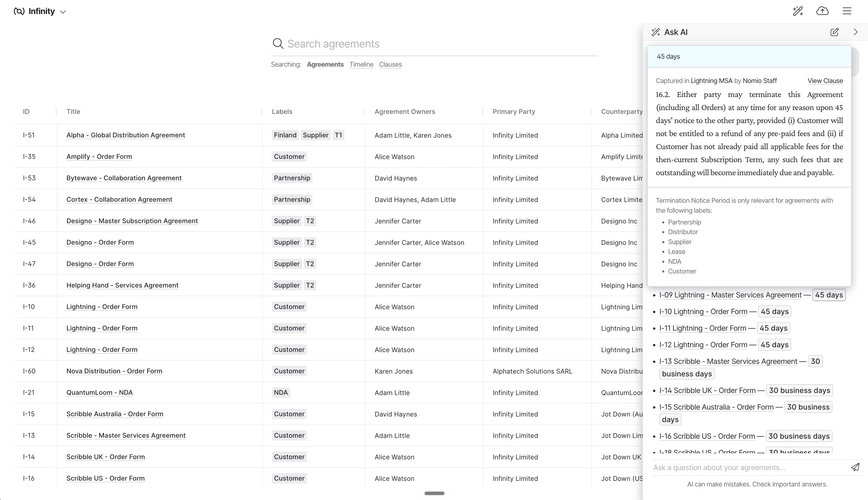Open I-09 Lightning - Master Services Agreement link
Image resolution: width=868 pixels, height=500 pixels.
pyautogui.click(x=730, y=295)
